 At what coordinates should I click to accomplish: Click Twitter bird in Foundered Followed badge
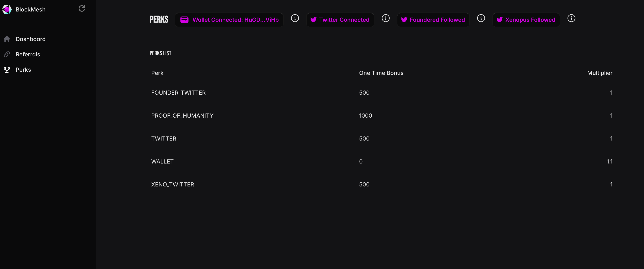(x=404, y=20)
